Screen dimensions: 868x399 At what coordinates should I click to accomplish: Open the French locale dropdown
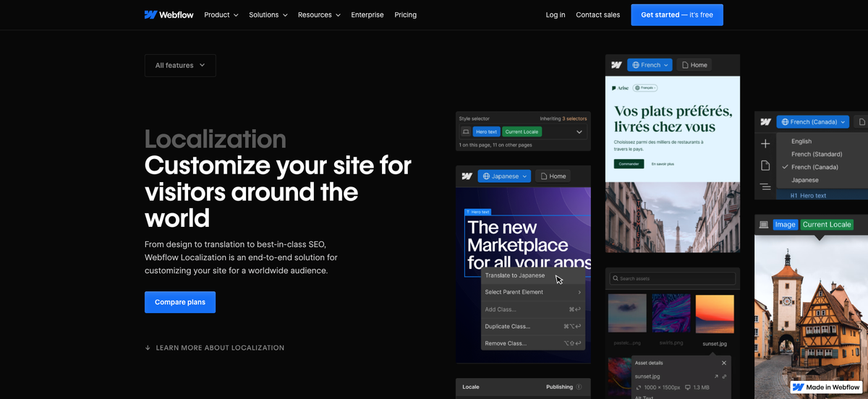650,65
